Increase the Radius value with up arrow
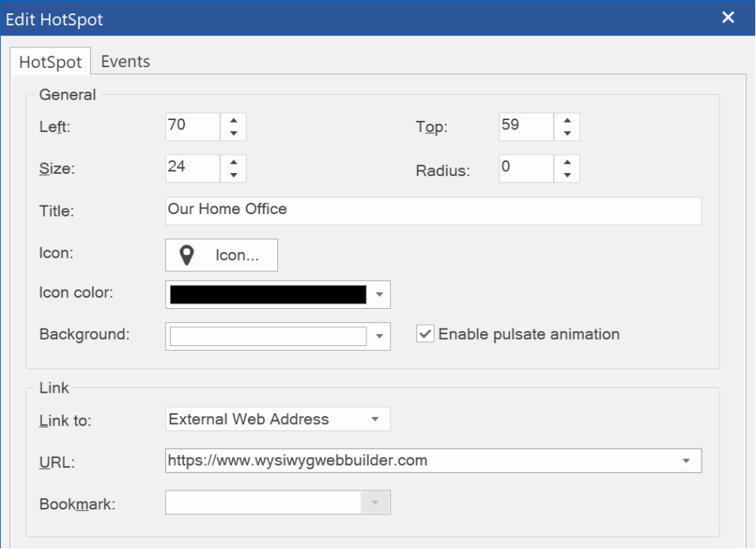756x549 pixels. [x=567, y=162]
